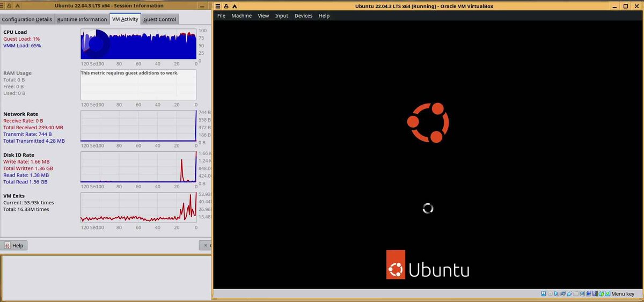Image resolution: width=644 pixels, height=302 pixels.
Task: Select the VM Activity tab
Action: coord(125,19)
